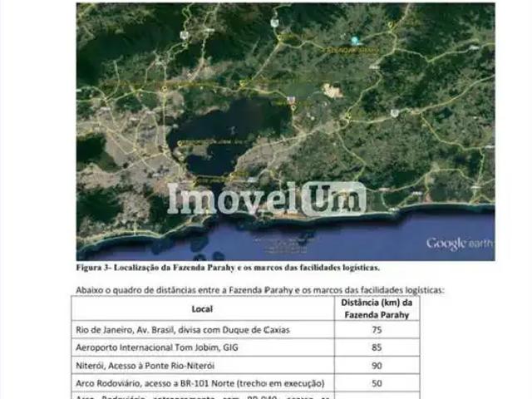Click the Google Earth logo on map

[x=459, y=244]
